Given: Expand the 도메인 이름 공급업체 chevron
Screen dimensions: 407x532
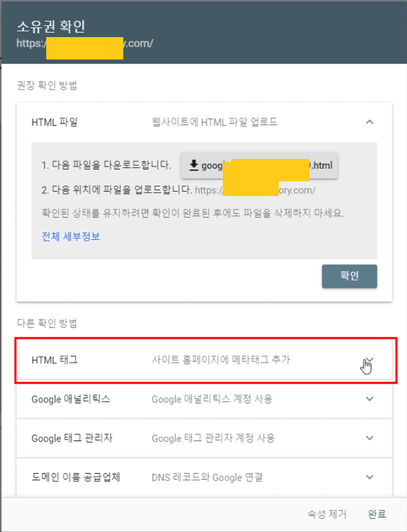Looking at the screenshot, I should tap(370, 477).
